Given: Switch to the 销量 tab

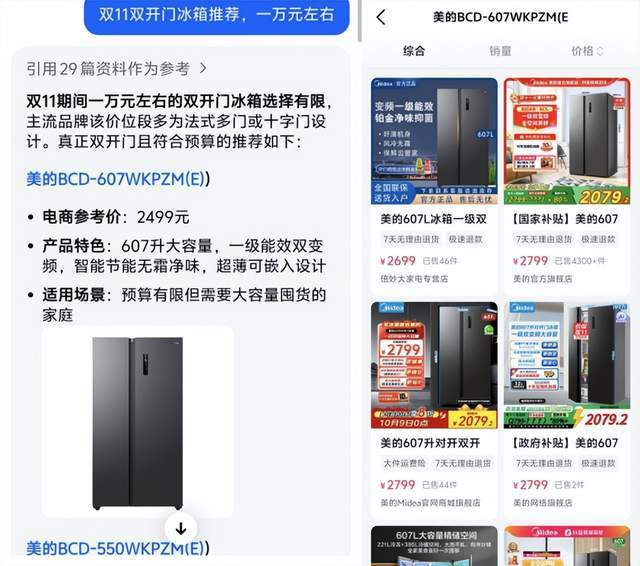Looking at the screenshot, I should click(x=500, y=51).
